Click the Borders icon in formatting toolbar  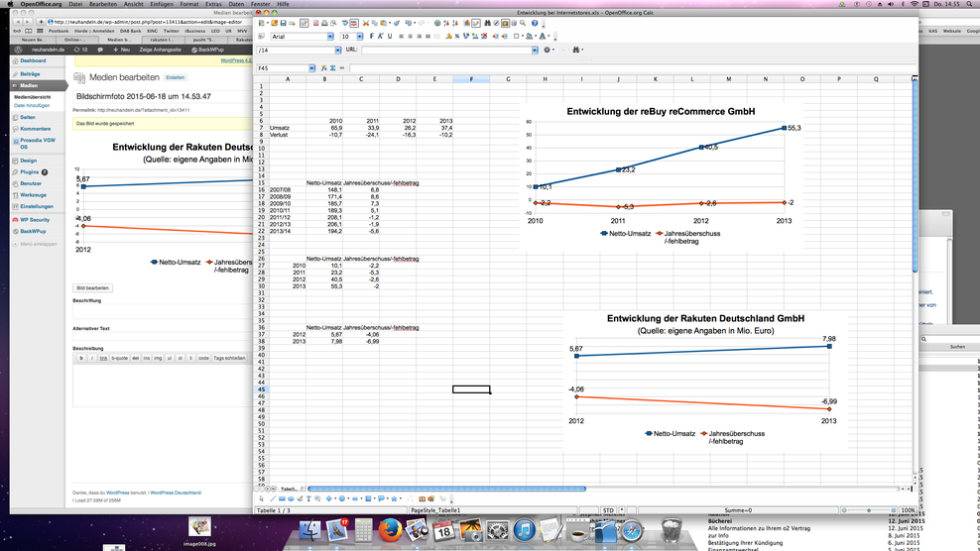coord(516,37)
